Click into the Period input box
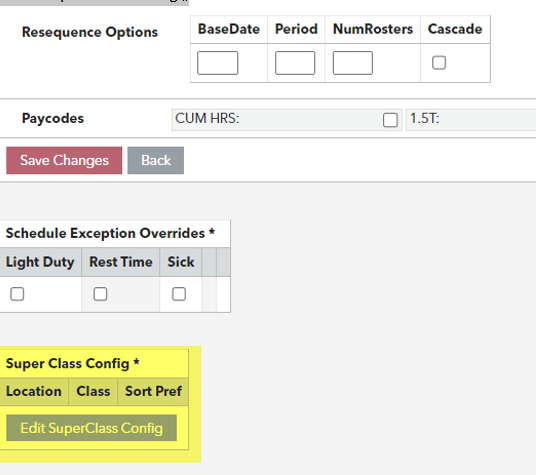Viewport: 536px width, 475px height. pos(295,63)
